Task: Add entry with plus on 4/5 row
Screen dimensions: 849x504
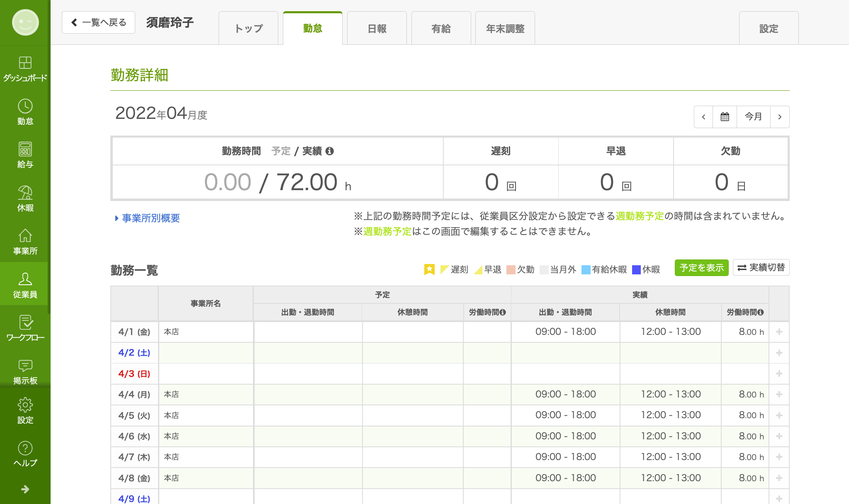Action: [x=779, y=415]
